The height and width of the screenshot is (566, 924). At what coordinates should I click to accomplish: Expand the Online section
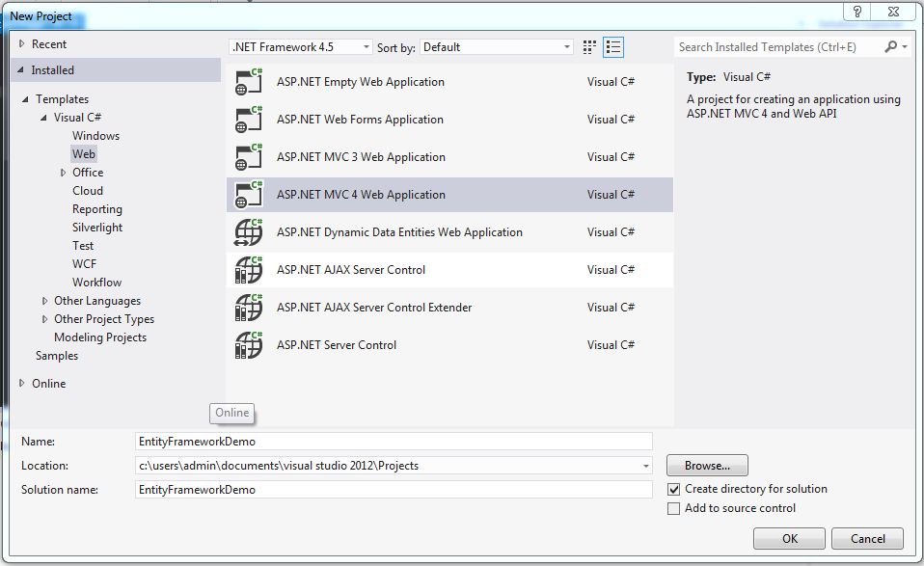click(22, 383)
